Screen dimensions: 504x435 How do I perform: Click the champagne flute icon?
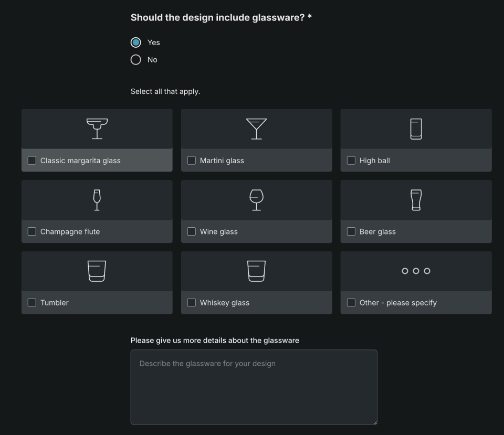[97, 200]
